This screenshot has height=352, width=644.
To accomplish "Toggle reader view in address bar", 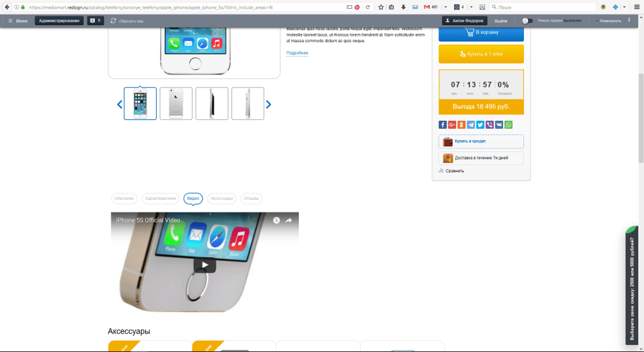I will [349, 7].
